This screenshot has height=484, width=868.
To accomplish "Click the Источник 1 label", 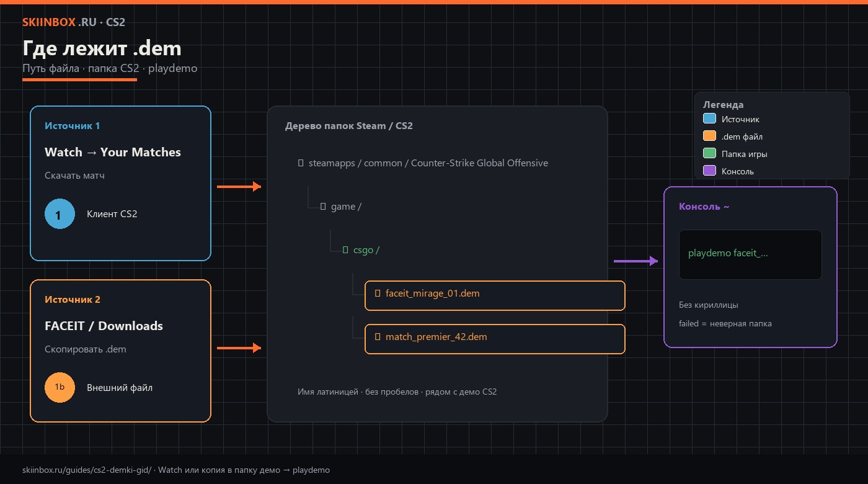I will click(x=73, y=126).
